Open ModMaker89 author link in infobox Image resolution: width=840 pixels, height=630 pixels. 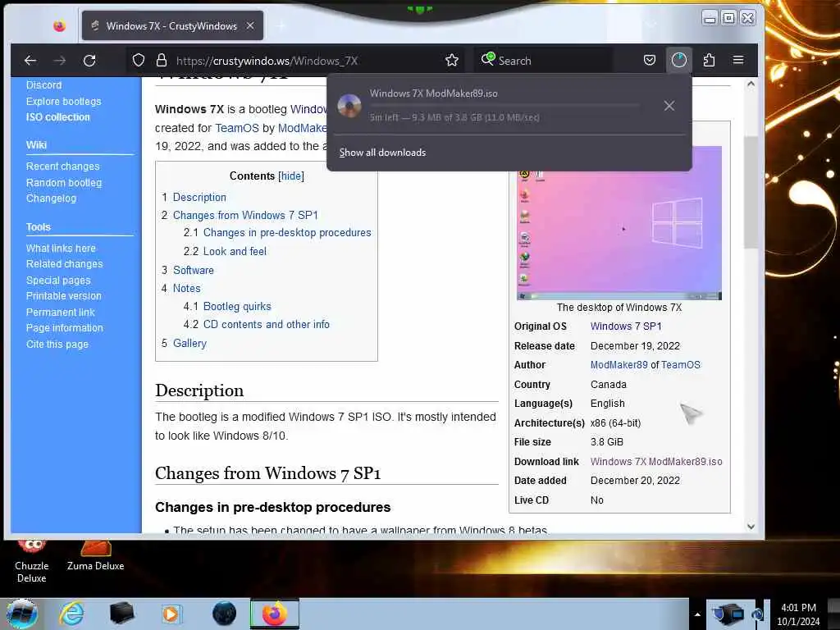(x=619, y=365)
